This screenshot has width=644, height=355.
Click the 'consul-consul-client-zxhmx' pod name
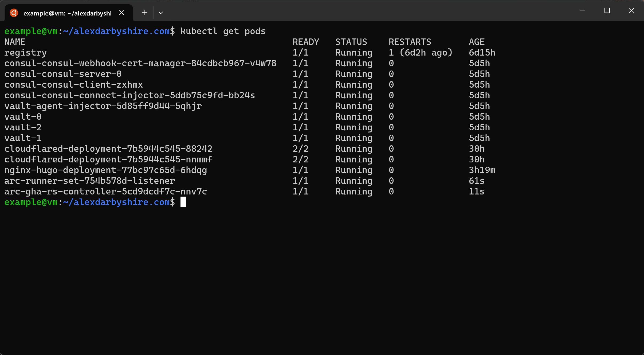(x=74, y=85)
